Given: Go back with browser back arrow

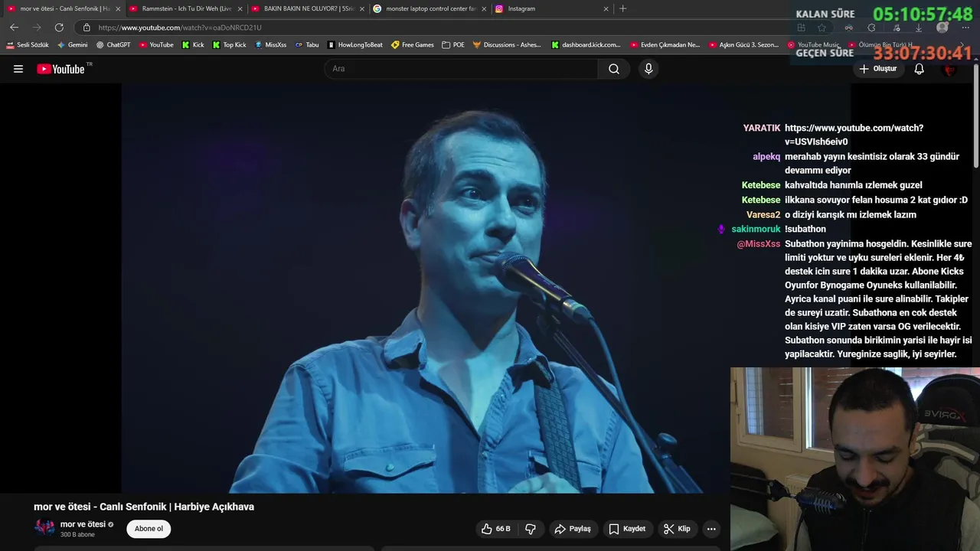Looking at the screenshot, I should 14,28.
